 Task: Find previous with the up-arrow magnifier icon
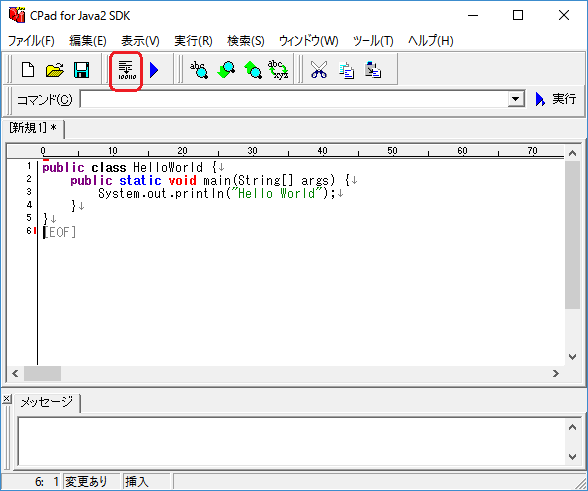253,70
